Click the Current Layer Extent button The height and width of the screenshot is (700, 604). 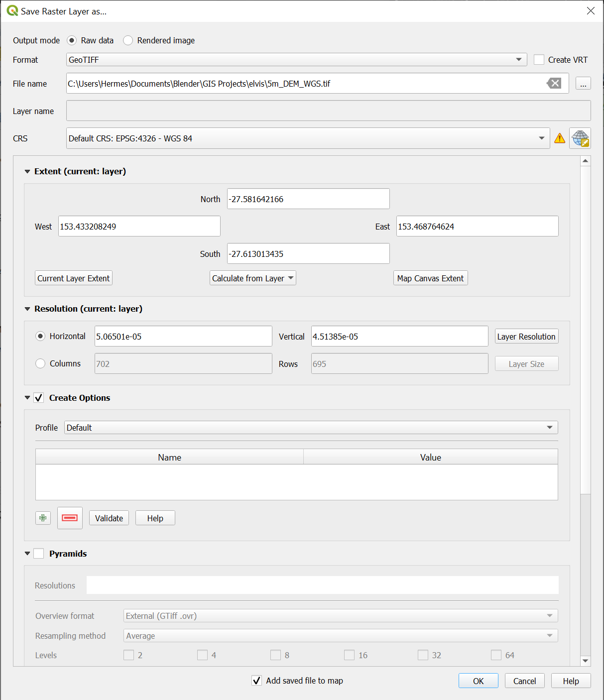(73, 278)
